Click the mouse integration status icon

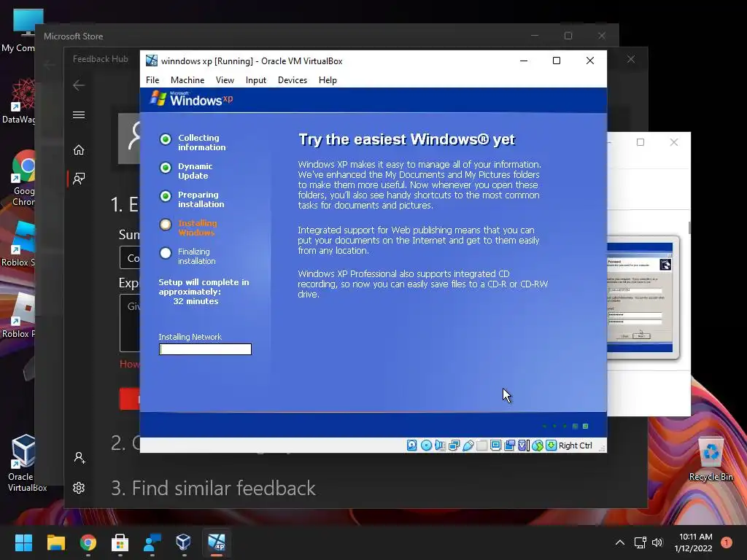(538, 446)
